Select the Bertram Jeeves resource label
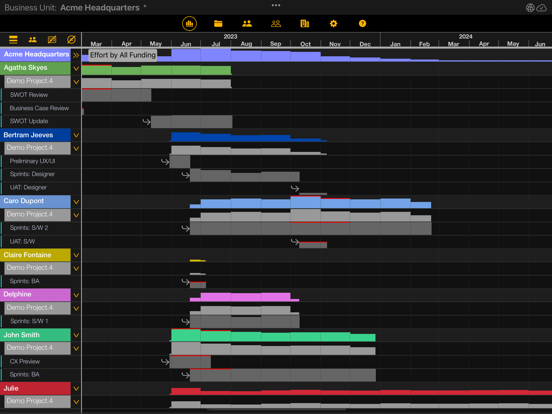 pyautogui.click(x=35, y=135)
